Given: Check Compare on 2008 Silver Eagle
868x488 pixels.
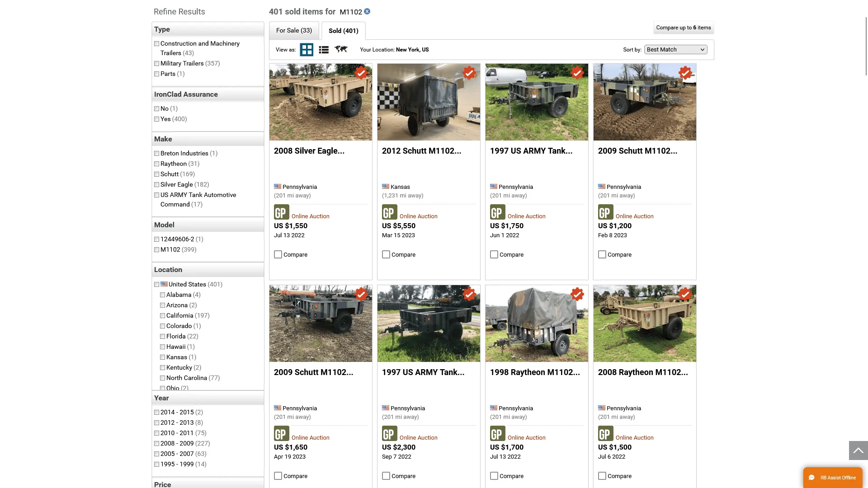Looking at the screenshot, I should (x=278, y=254).
